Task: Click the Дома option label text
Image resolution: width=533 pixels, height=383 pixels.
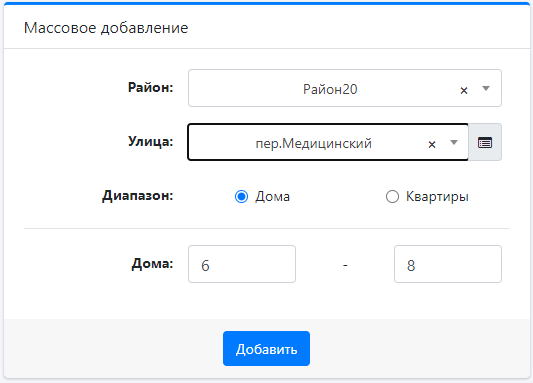Action: (273, 197)
